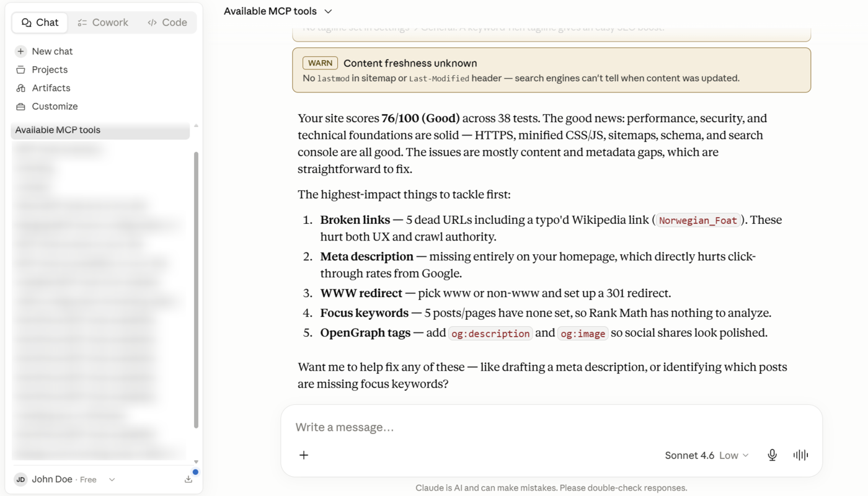Open Customize in sidebar

55,106
